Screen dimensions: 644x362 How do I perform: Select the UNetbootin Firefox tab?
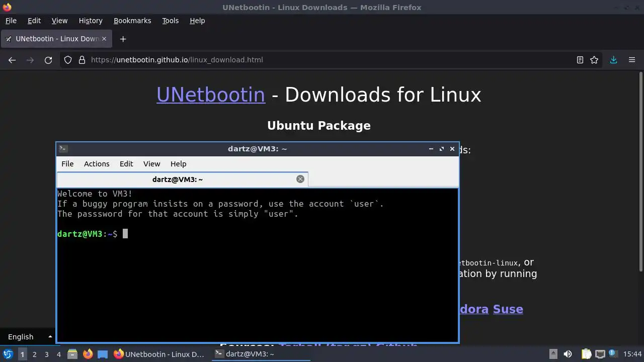[55, 39]
